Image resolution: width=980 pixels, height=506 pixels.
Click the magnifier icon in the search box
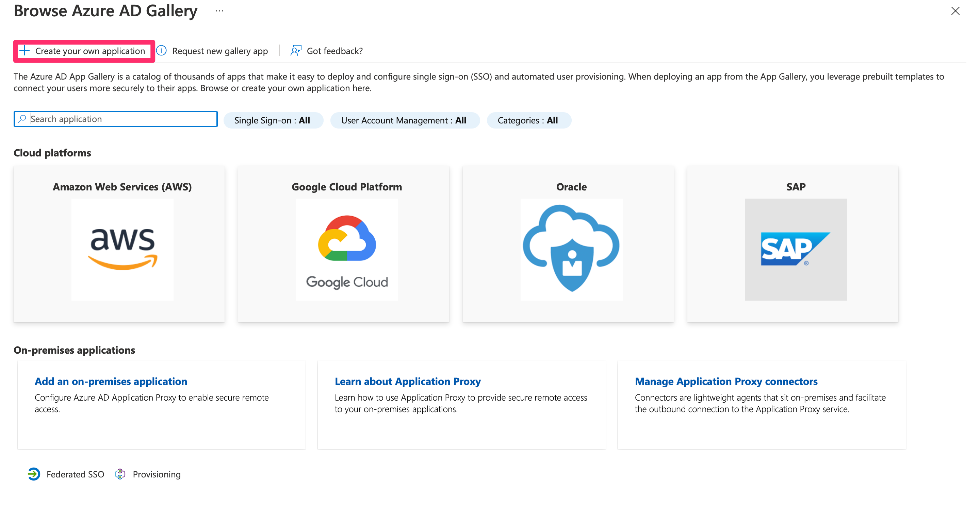click(x=22, y=119)
